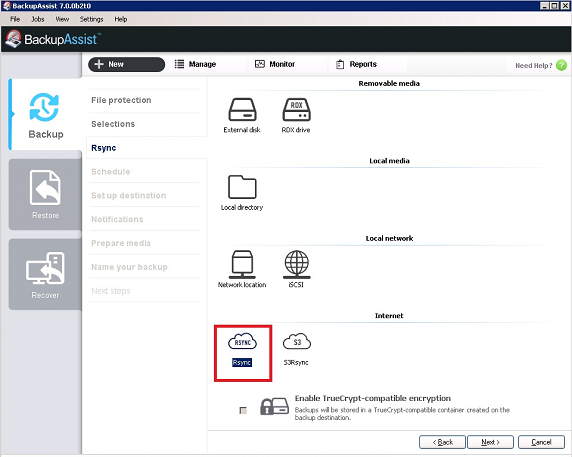Viewport: 572px width, 457px height.
Task: Click the Next button
Action: pos(490,442)
